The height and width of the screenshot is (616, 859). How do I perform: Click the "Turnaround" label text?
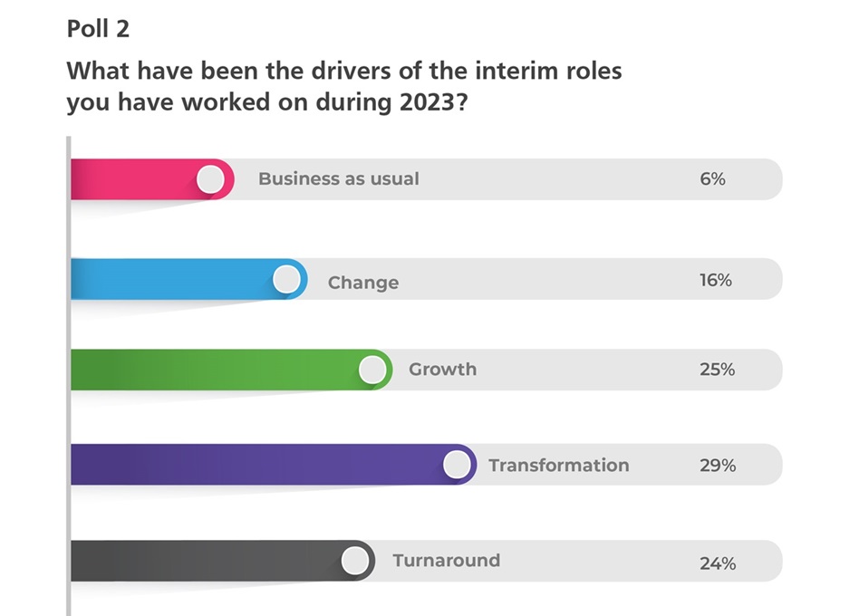[x=446, y=560]
